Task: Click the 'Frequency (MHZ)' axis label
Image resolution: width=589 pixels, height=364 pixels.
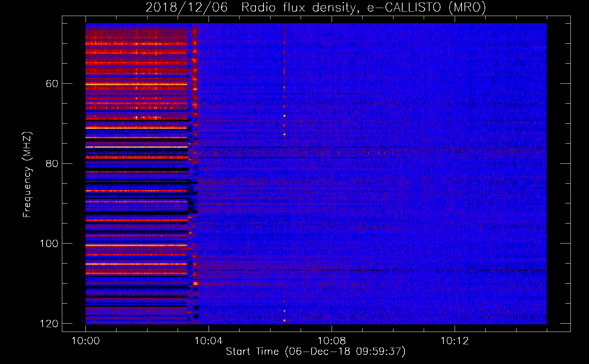Action: click(x=28, y=175)
